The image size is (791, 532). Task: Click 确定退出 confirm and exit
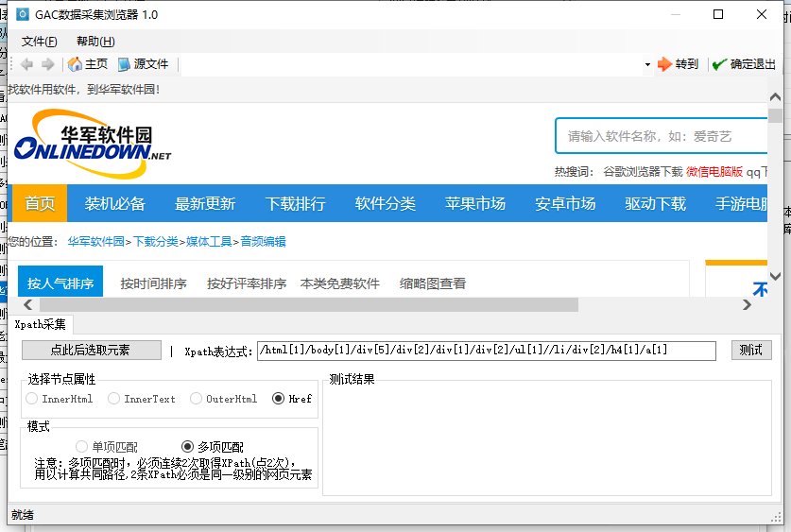744,64
